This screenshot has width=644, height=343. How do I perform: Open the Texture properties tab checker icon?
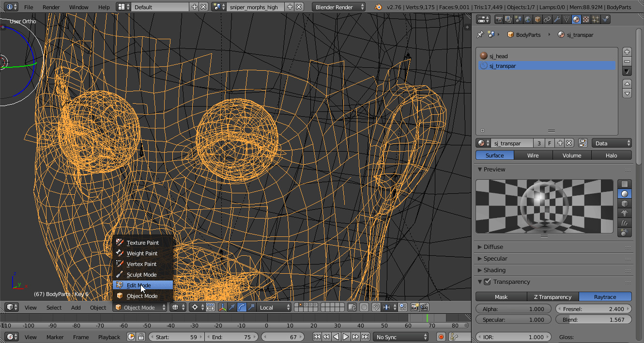click(x=586, y=19)
